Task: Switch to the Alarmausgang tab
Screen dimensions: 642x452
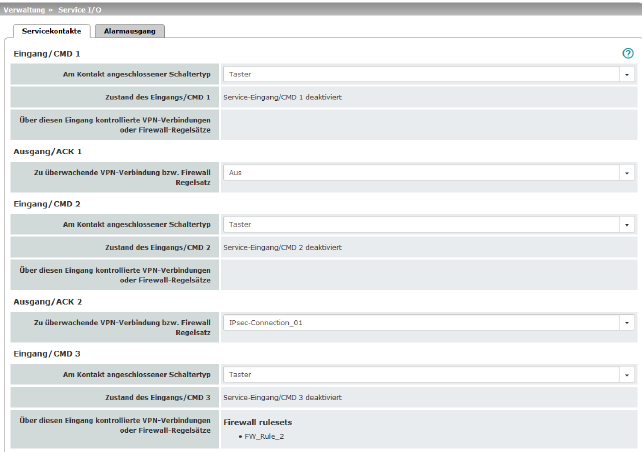Action: click(x=130, y=31)
